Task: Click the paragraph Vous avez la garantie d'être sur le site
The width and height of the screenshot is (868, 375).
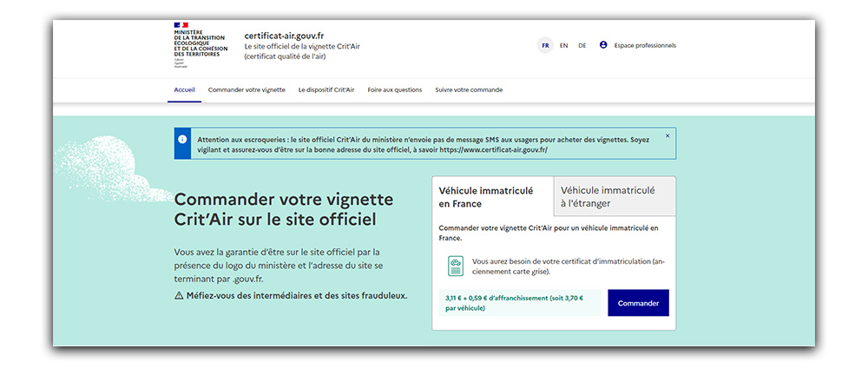Action: tap(279, 266)
